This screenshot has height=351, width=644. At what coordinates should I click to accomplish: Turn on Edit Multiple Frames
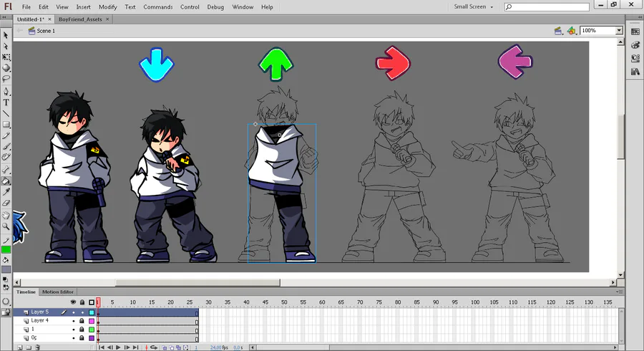point(179,347)
